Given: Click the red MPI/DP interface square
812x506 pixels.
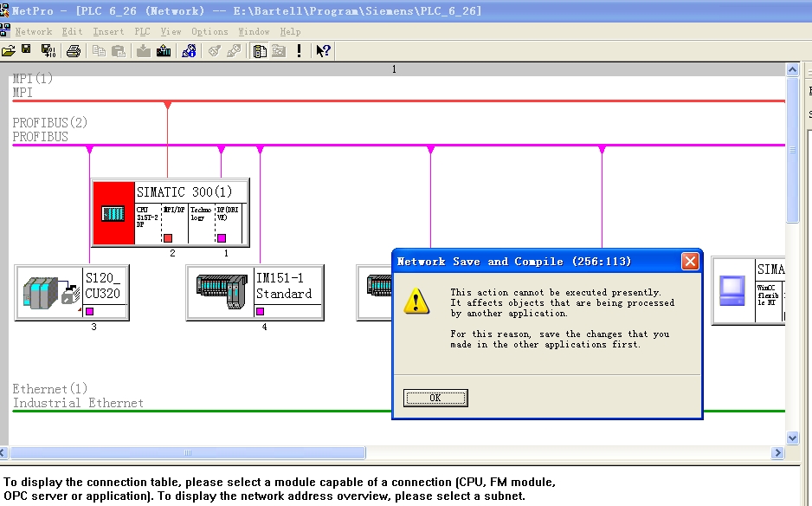Looking at the screenshot, I should (x=168, y=238).
